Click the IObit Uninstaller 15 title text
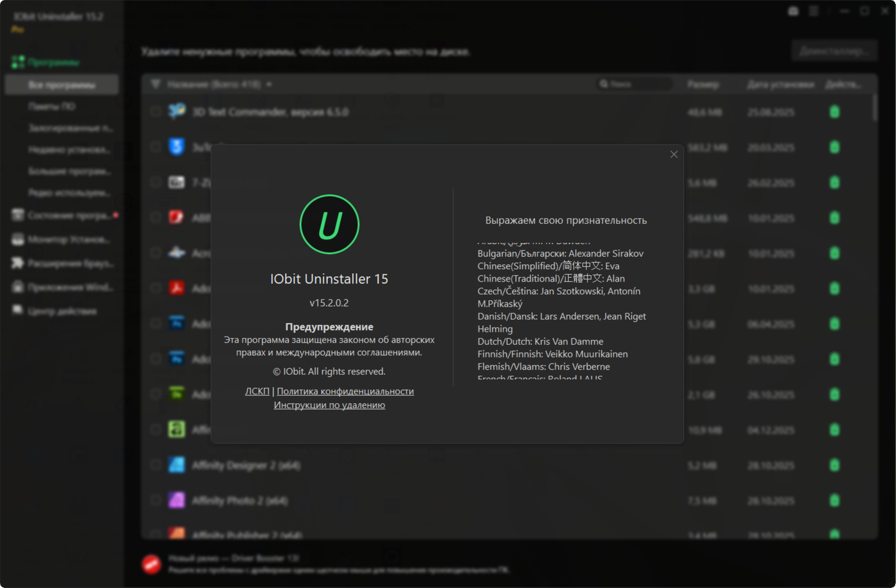 click(329, 279)
